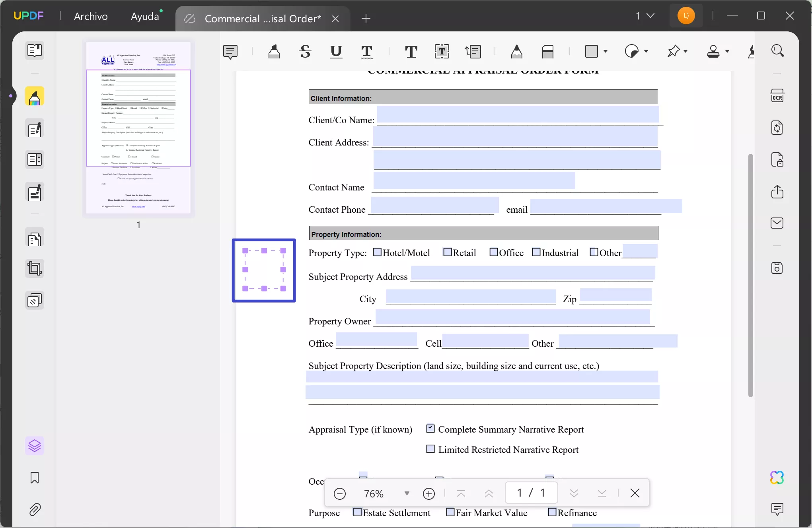Zoom in with the plus button
The image size is (812, 528).
point(429,493)
